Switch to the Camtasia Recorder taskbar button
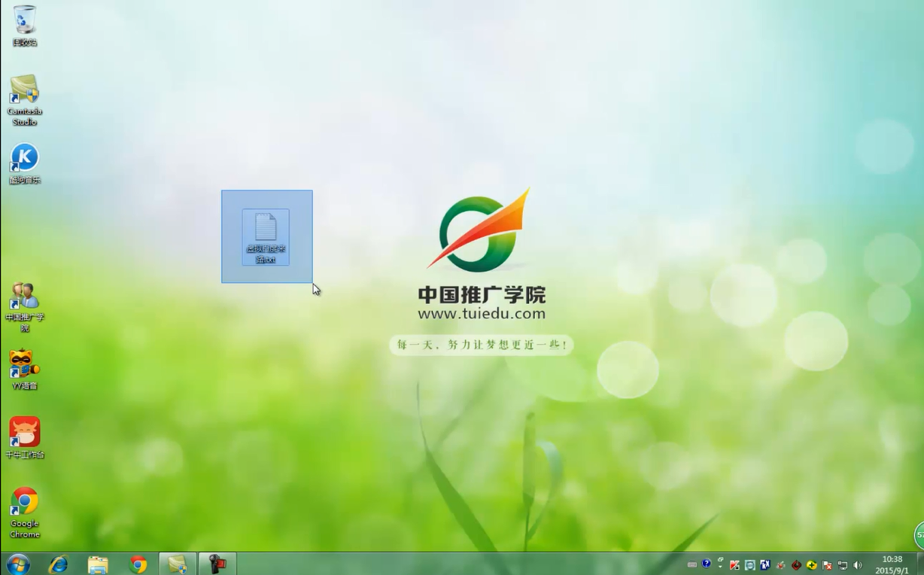 point(217,564)
